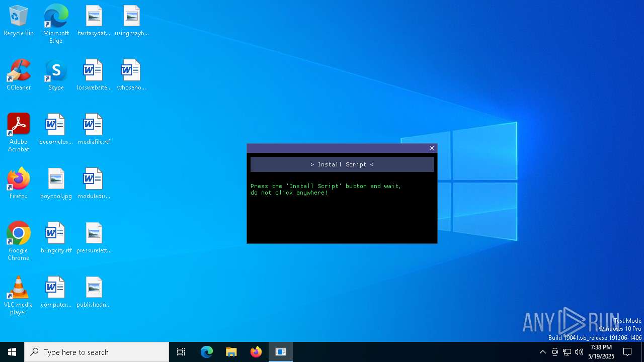Select the running installer app taskbar button
The image size is (644, 362).
[x=281, y=352]
